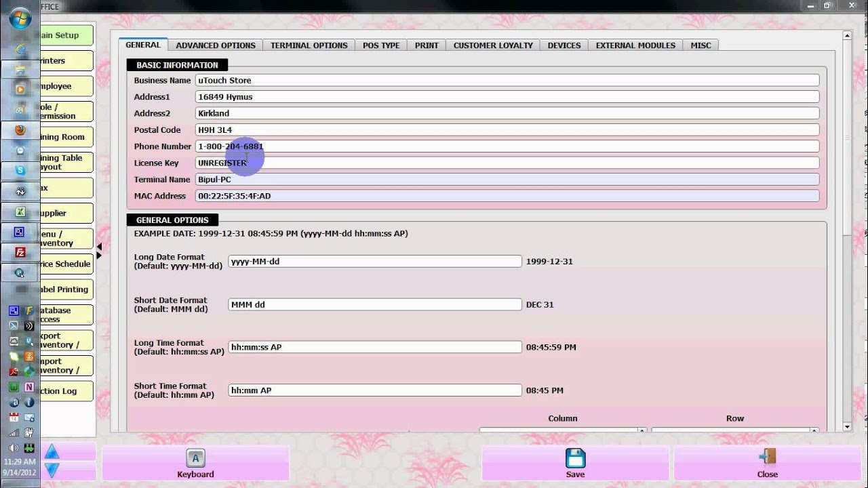Click the mail envelope tray icon

pyautogui.click(x=29, y=418)
